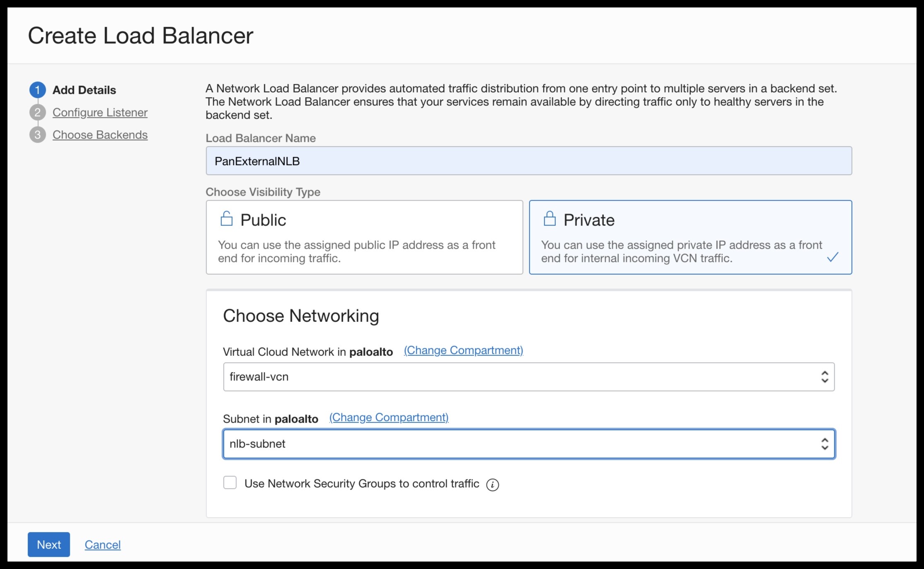The image size is (924, 569).
Task: Click the step 1 Add Details circle
Action: click(x=38, y=90)
